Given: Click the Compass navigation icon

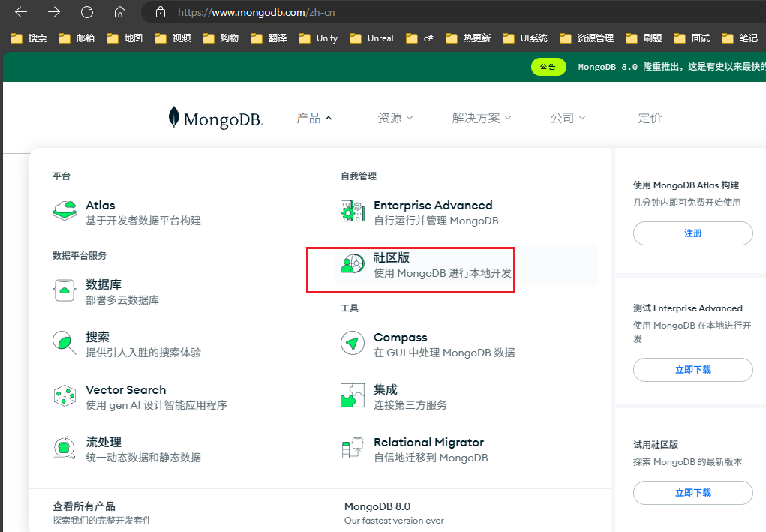Looking at the screenshot, I should (x=353, y=343).
